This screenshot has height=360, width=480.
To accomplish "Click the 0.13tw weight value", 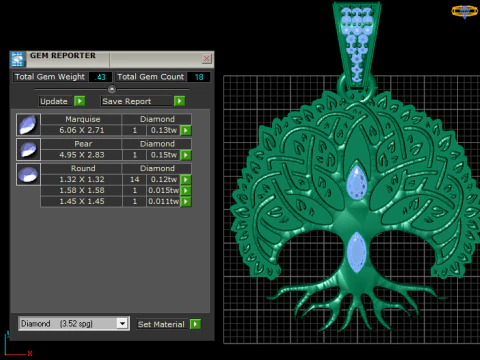I will click(164, 130).
